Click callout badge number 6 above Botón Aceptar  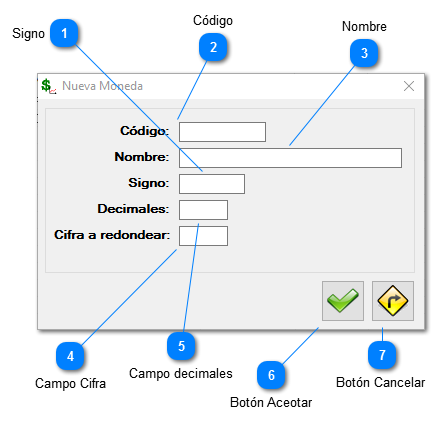point(271,375)
